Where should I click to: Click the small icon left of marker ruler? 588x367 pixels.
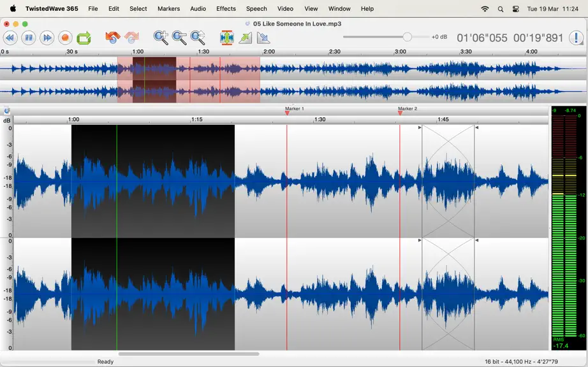(7, 110)
